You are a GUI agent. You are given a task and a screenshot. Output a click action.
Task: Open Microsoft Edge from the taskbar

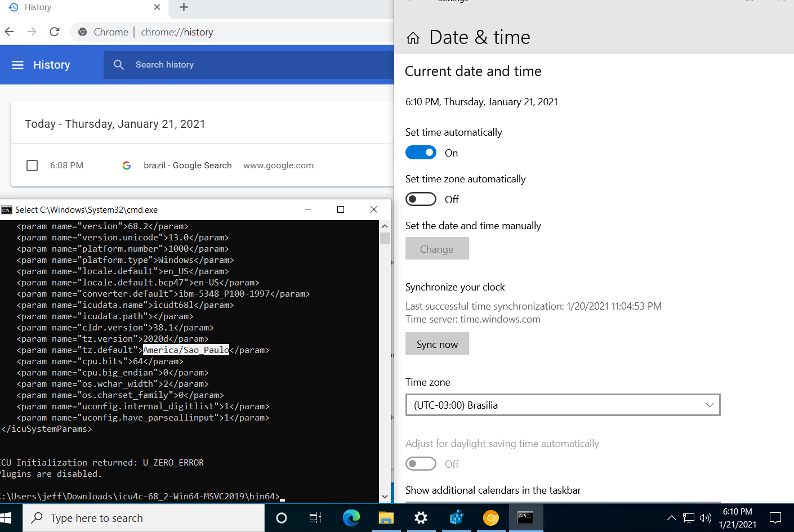tap(351, 518)
